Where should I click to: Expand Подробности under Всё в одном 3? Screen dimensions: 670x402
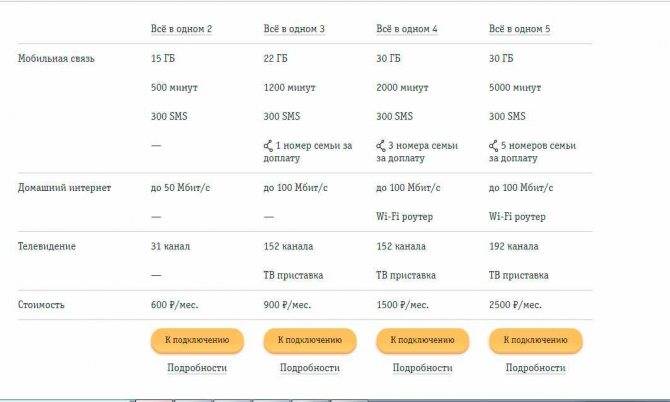pos(310,368)
